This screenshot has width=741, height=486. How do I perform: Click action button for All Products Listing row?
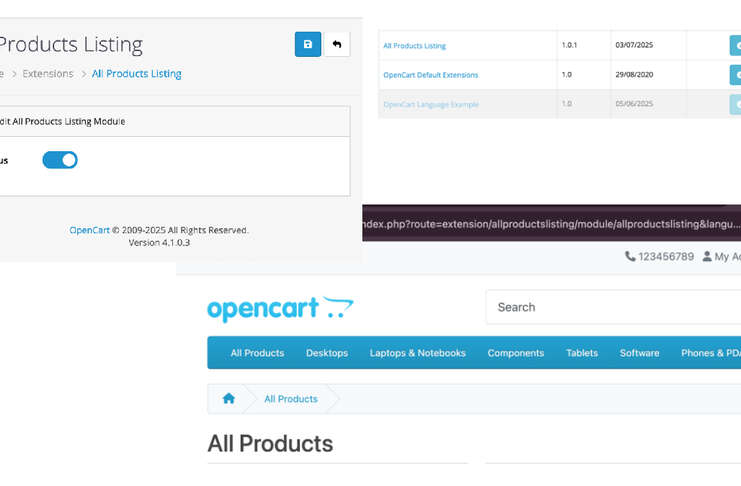735,46
